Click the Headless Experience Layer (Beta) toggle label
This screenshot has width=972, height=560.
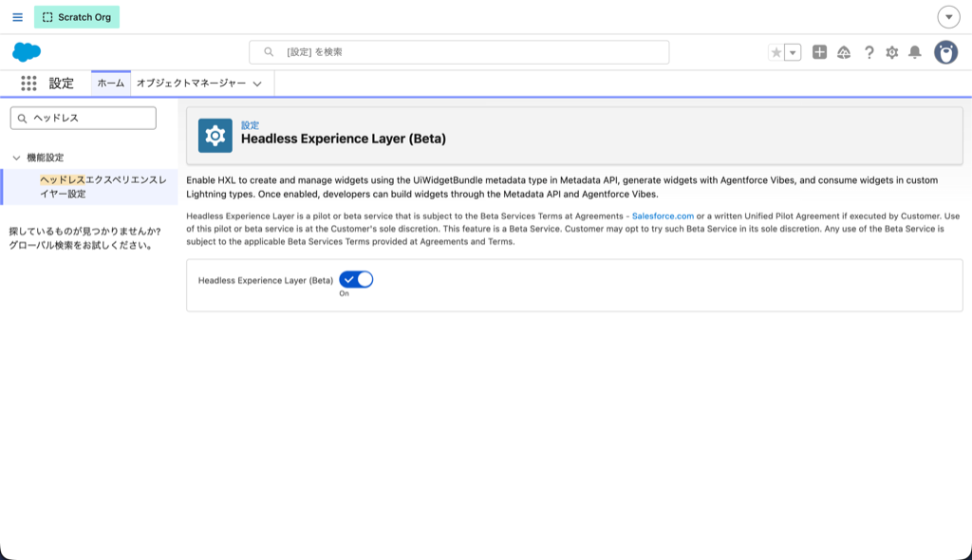coord(266,280)
